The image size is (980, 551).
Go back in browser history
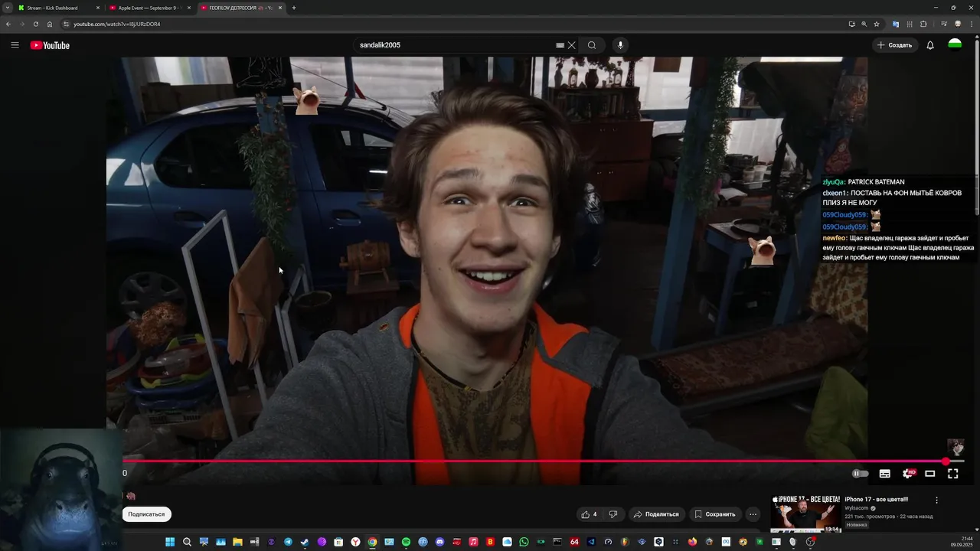(x=8, y=24)
